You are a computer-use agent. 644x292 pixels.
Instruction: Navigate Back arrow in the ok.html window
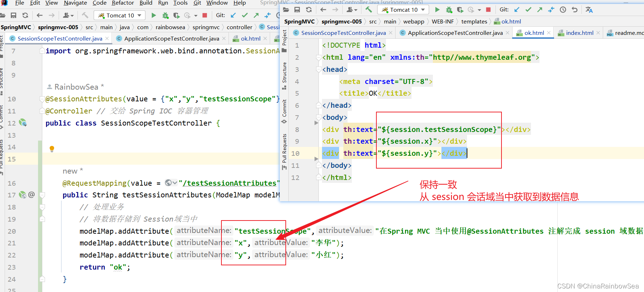click(323, 10)
